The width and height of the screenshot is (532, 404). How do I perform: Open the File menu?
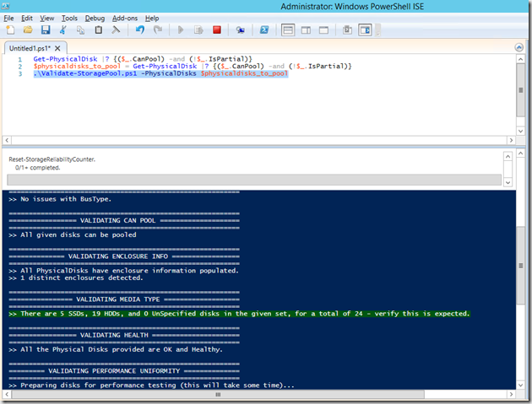point(8,19)
